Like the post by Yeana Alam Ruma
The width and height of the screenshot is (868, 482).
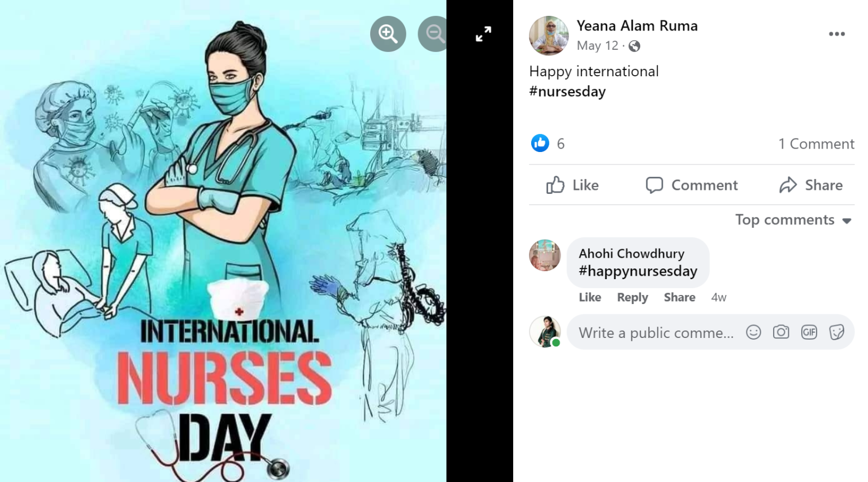(x=571, y=185)
